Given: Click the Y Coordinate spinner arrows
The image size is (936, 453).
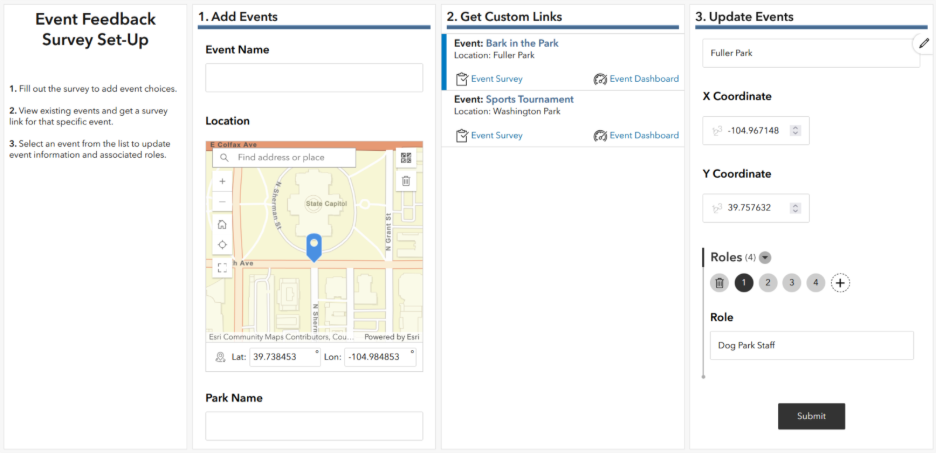Looking at the screenshot, I should [795, 208].
